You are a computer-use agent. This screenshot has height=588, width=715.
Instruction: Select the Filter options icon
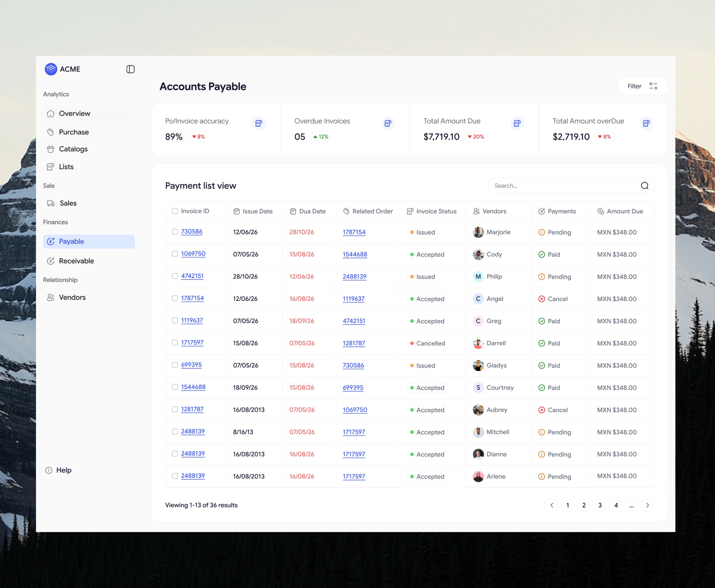tap(653, 86)
